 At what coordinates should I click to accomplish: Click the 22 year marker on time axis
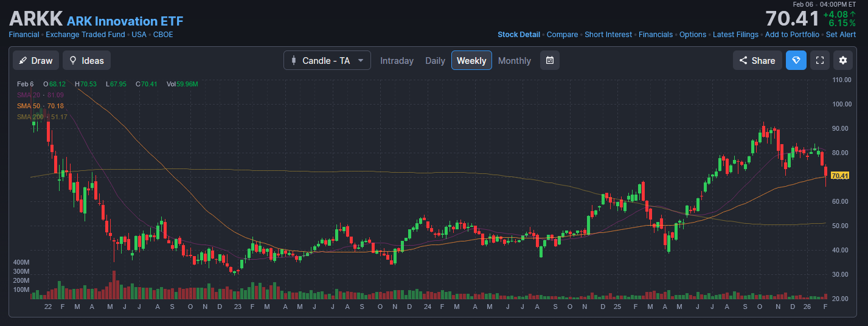(47, 306)
